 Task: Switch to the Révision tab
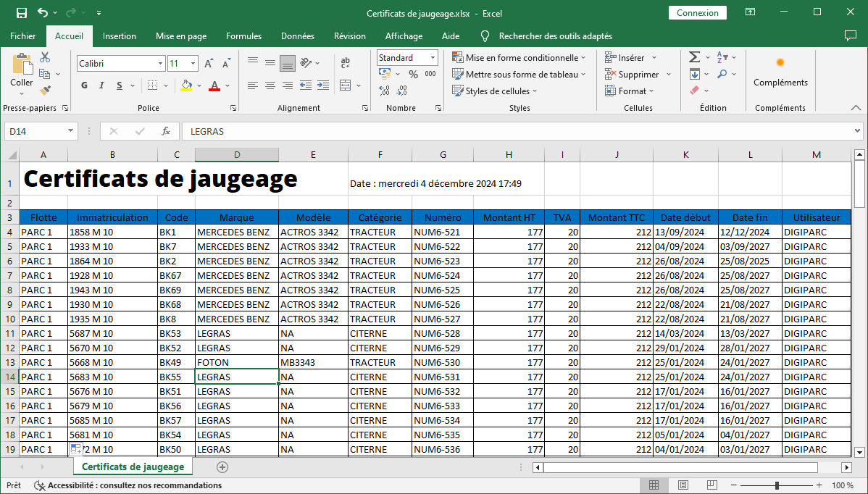tap(350, 36)
